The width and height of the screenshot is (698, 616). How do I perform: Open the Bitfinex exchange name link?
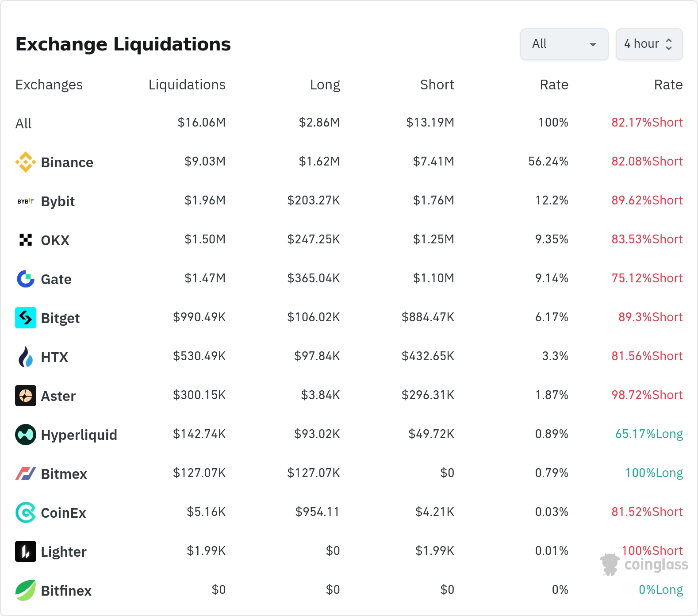(x=66, y=591)
